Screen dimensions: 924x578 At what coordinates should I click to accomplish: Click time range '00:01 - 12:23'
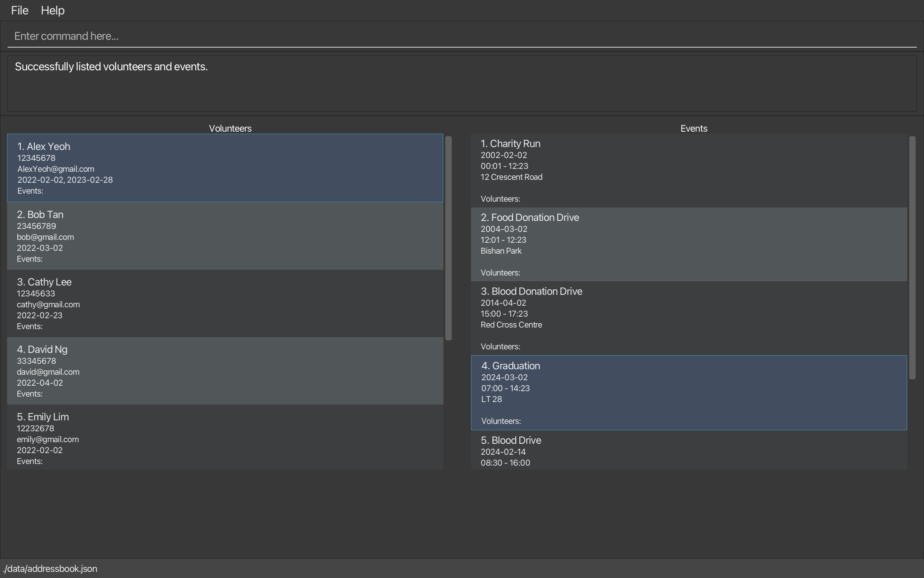click(504, 166)
